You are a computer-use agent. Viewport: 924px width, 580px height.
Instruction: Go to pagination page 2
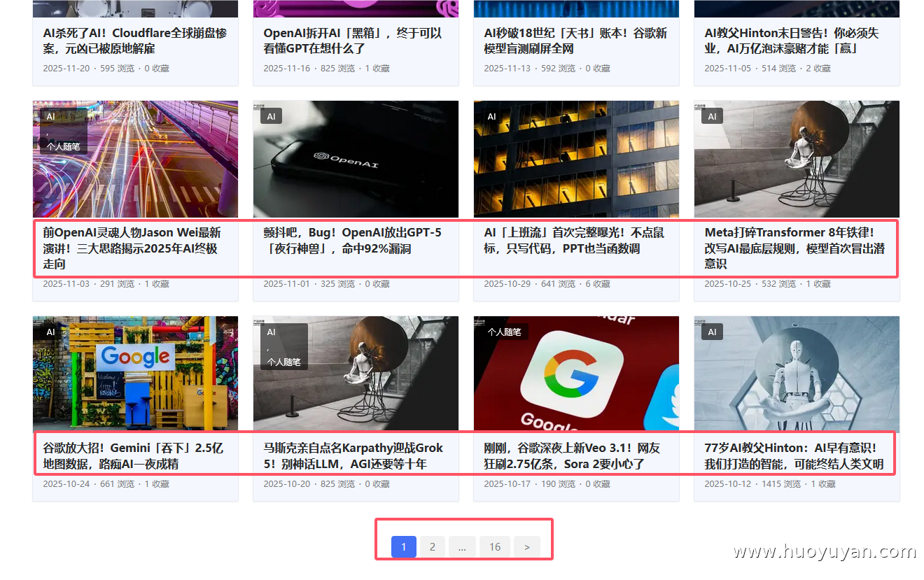[x=433, y=547]
